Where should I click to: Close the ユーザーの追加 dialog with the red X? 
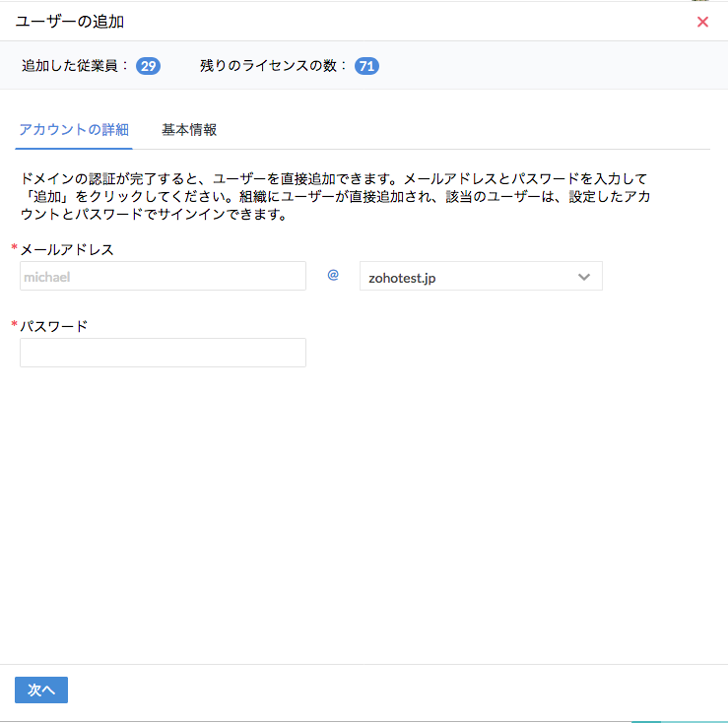[x=702, y=22]
